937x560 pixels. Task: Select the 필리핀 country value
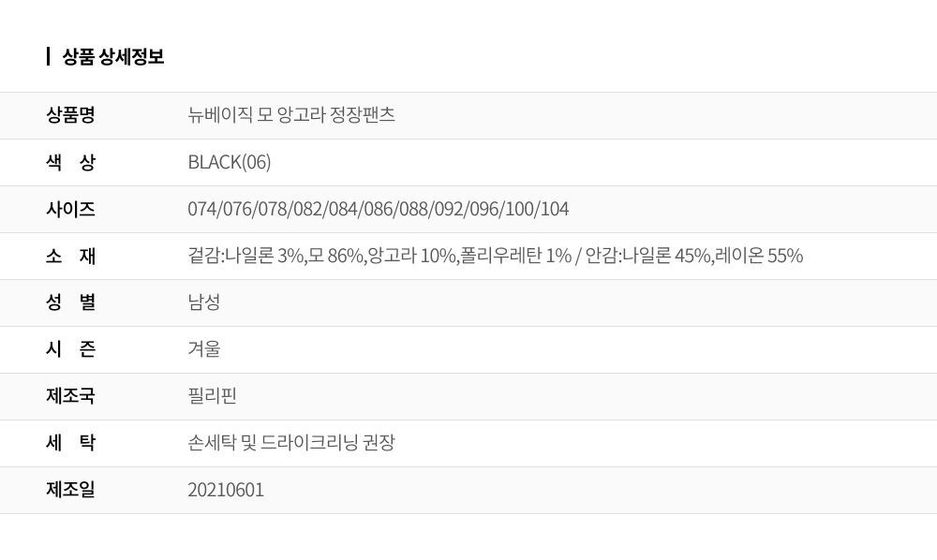click(x=212, y=396)
